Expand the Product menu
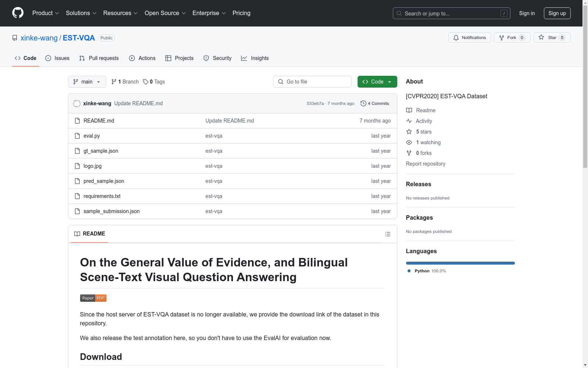 click(x=46, y=13)
